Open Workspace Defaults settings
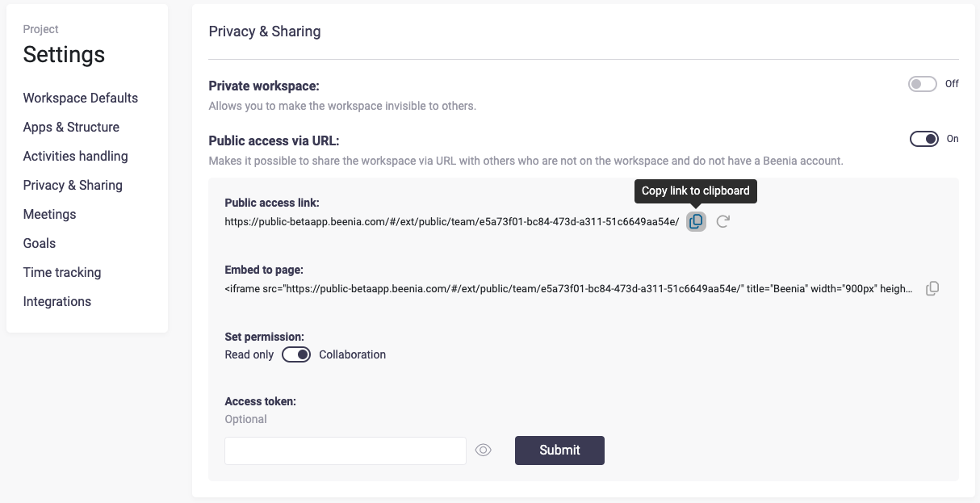The height and width of the screenshot is (503, 980). click(80, 98)
